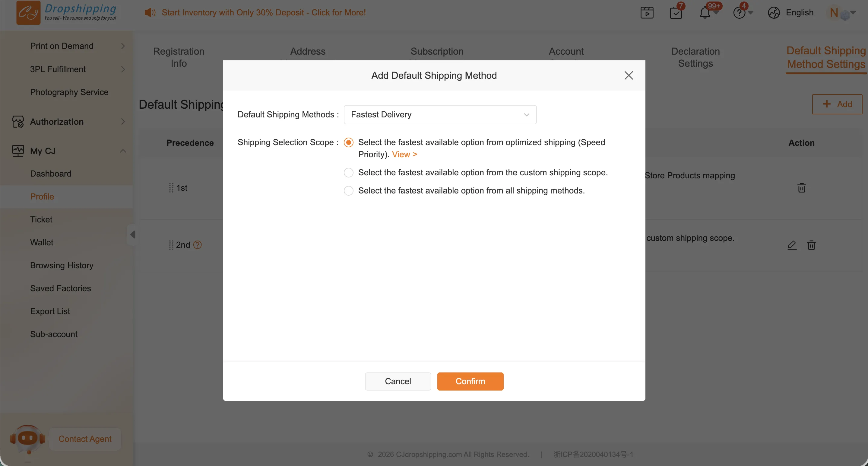
Task: Click the video tutorial icon in header
Action: 647,13
